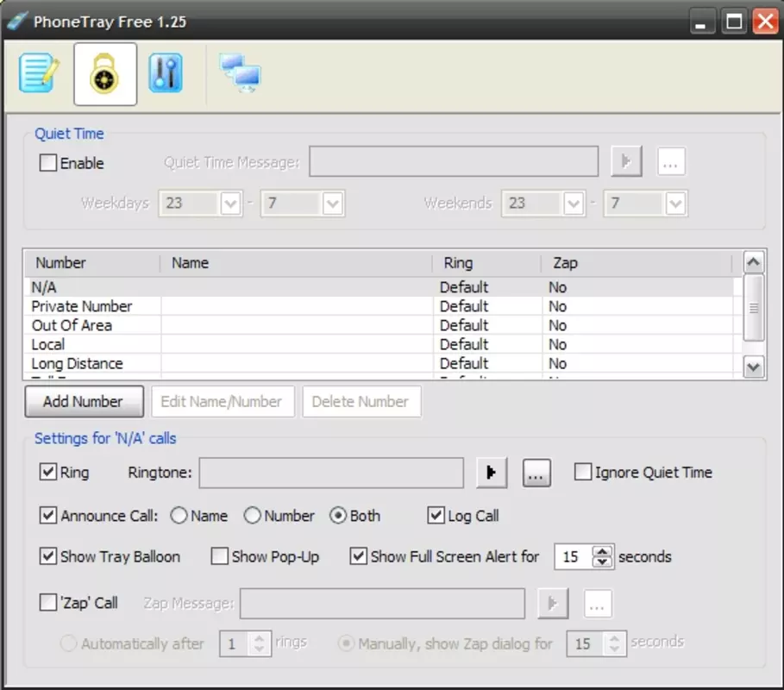784x690 pixels.
Task: Select the Both announce option
Action: click(338, 516)
